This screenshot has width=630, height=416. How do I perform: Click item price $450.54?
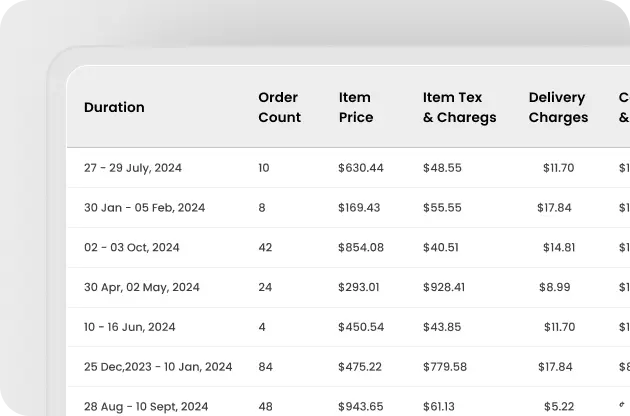(x=361, y=327)
